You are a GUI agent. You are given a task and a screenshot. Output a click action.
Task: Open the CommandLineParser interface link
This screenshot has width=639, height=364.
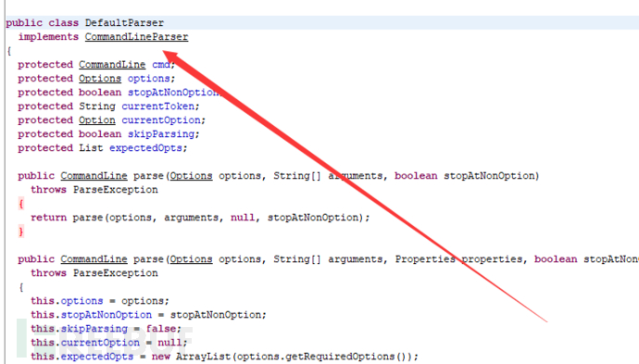click(136, 37)
